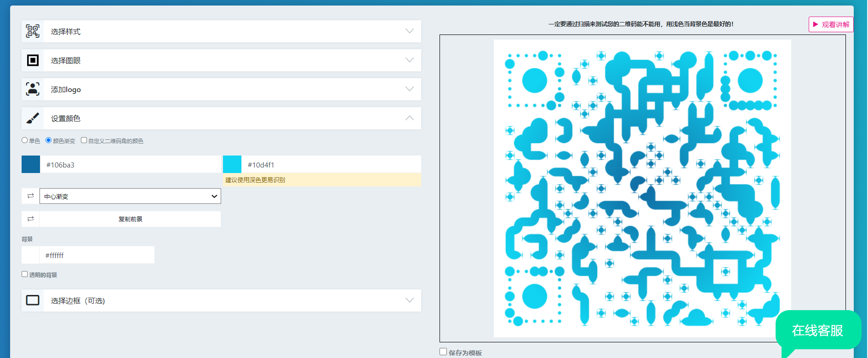Click the #ffffff background hex input field

(97, 255)
